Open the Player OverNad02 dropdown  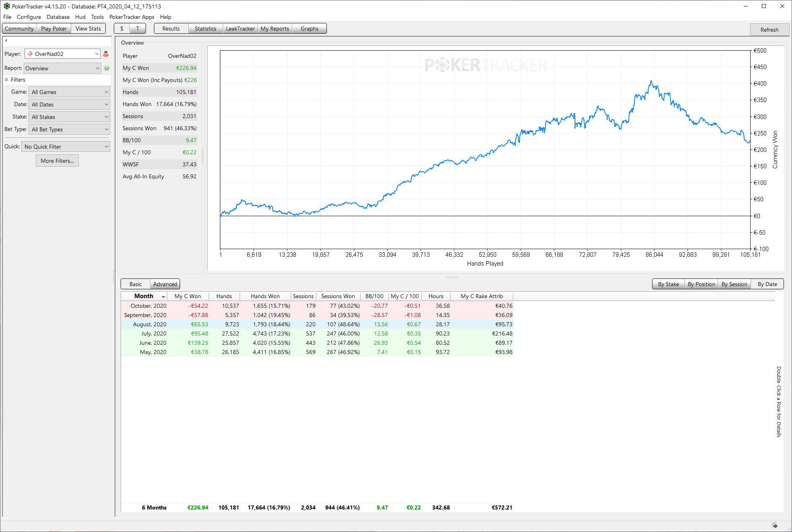[97, 54]
